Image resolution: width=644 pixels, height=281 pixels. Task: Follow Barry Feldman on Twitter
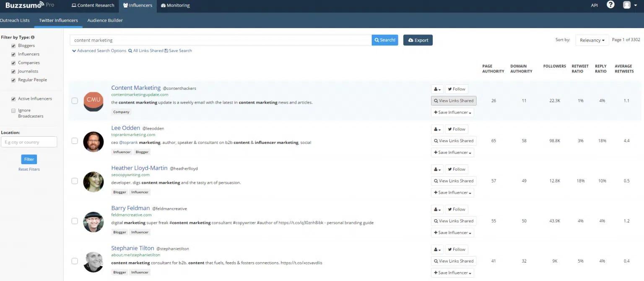tap(457, 209)
